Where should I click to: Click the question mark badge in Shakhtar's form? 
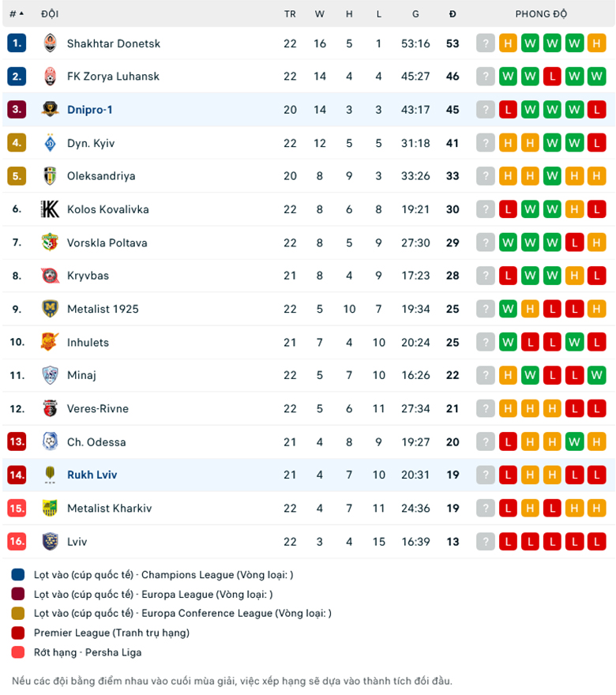click(x=485, y=43)
